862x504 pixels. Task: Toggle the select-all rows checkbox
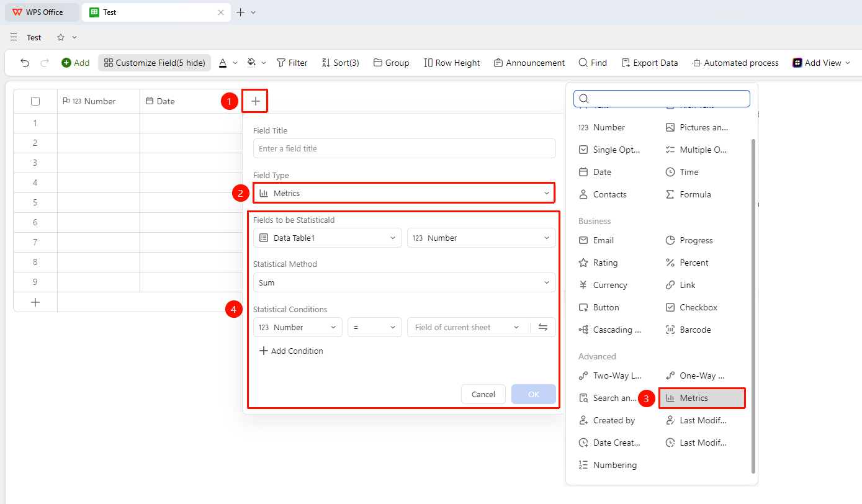(x=35, y=101)
